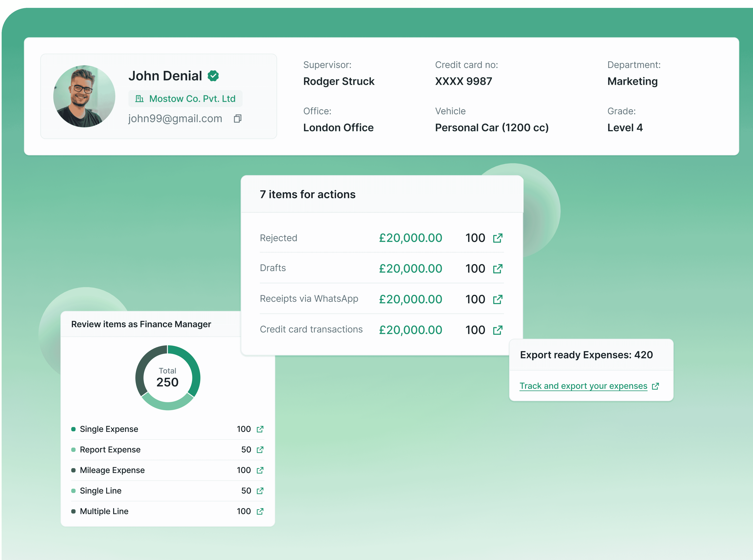Click the Level 4 grade value
This screenshot has width=753, height=560.
tap(625, 128)
